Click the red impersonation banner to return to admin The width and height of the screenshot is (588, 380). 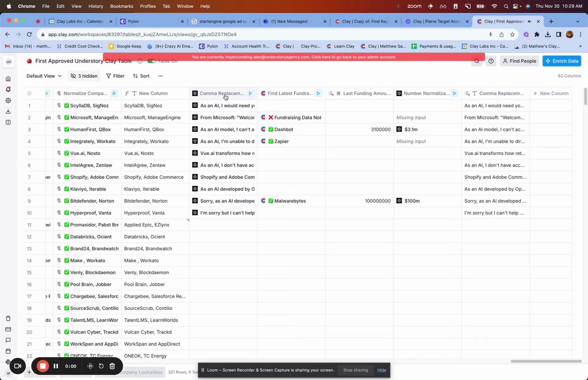(294, 57)
